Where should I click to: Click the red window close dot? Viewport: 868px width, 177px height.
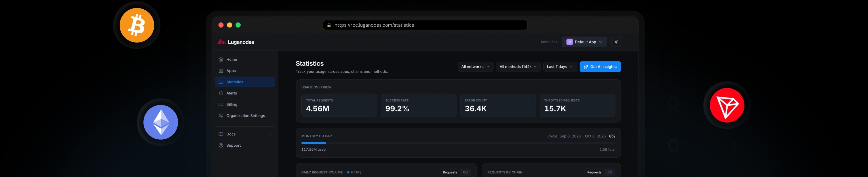(x=221, y=25)
